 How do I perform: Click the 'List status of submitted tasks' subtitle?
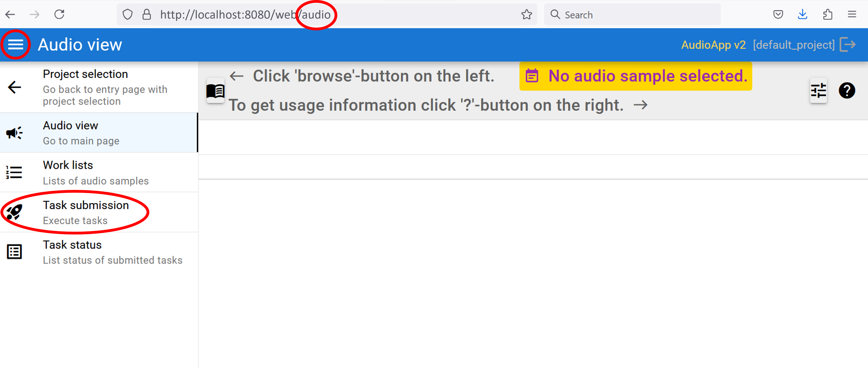point(112,260)
